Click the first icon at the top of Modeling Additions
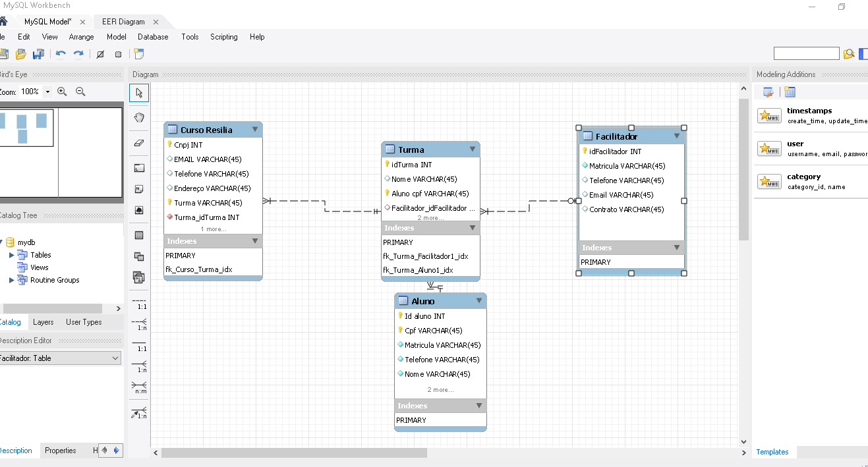The width and height of the screenshot is (868, 467). click(768, 92)
